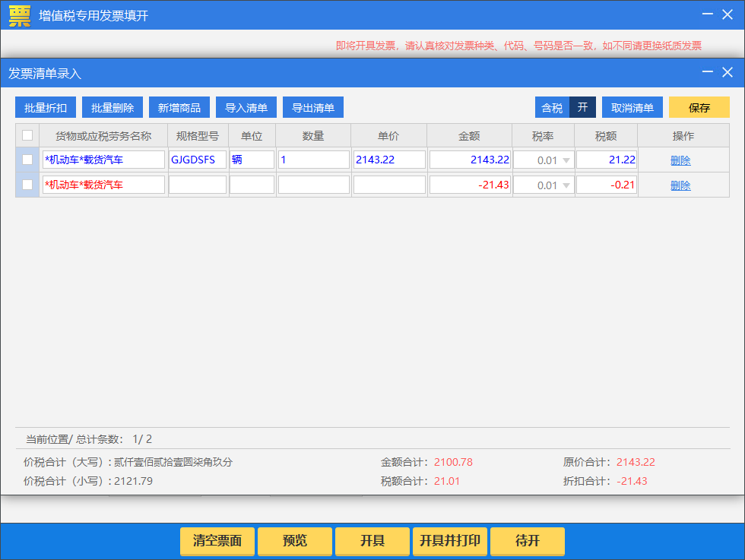This screenshot has width=745, height=560.
Task: Save the list with the 保存 button
Action: click(x=699, y=107)
